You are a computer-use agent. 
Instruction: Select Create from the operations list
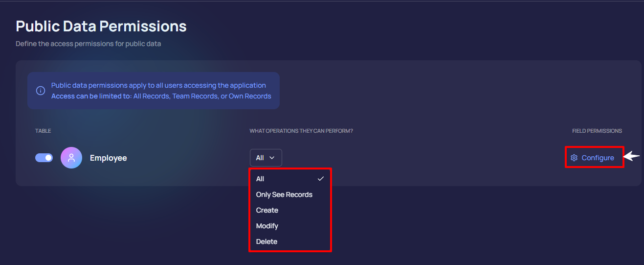[x=267, y=210]
